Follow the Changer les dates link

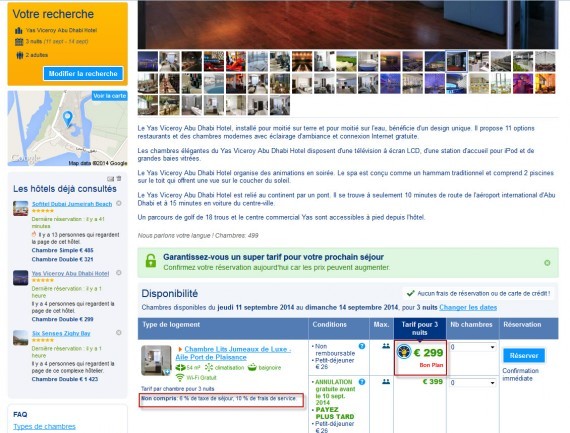point(468,307)
